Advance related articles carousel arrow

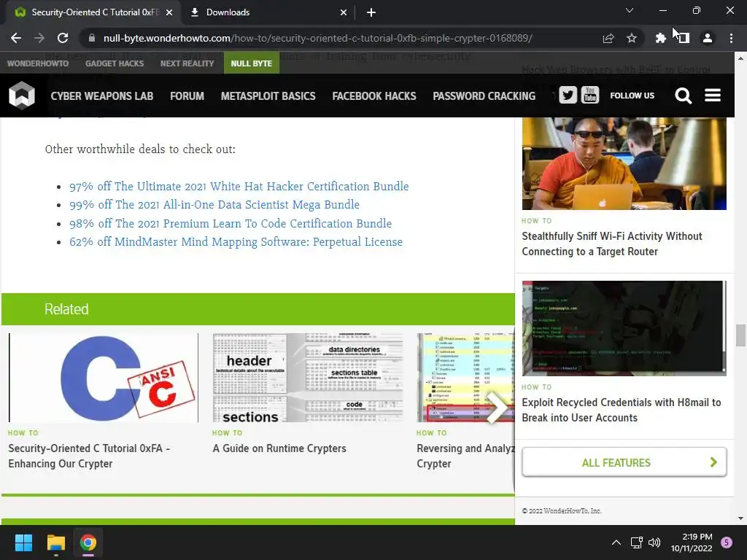pos(497,408)
